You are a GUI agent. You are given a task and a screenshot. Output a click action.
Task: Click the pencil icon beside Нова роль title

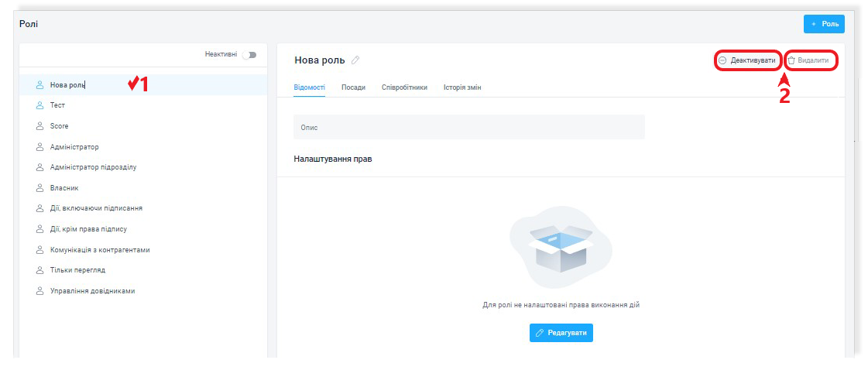coord(355,60)
